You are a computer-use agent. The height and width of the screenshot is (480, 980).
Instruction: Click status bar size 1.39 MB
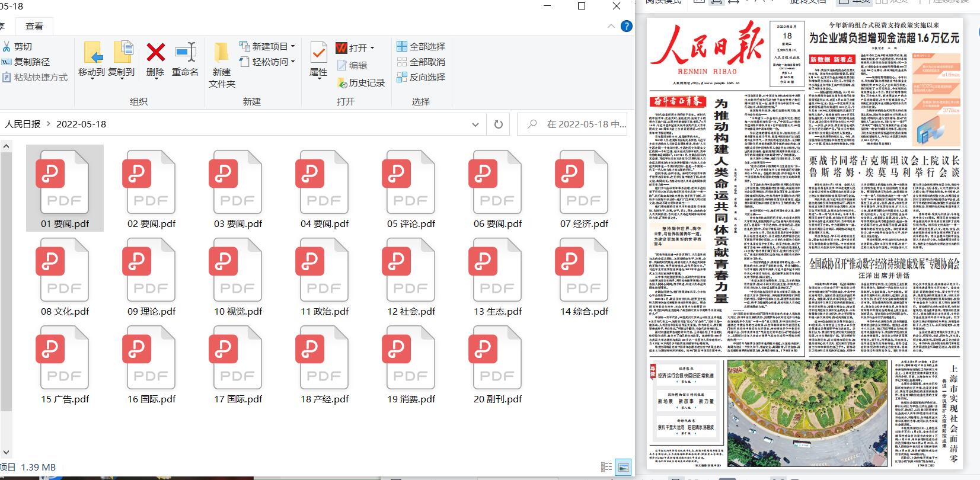point(38,468)
